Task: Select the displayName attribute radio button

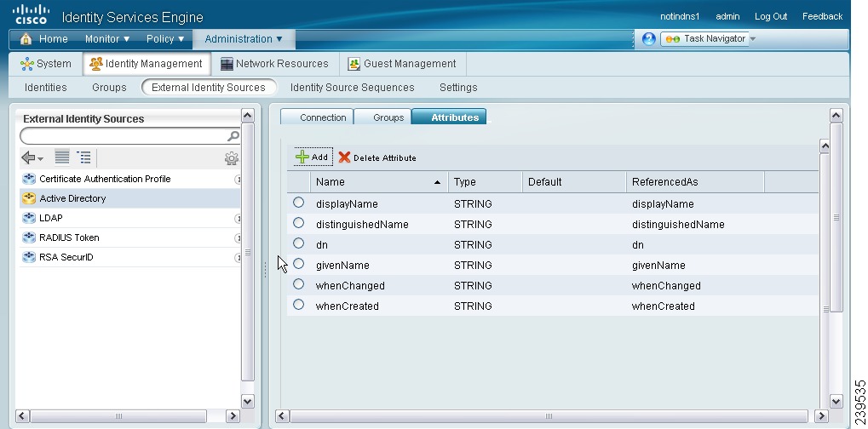Action: click(298, 203)
